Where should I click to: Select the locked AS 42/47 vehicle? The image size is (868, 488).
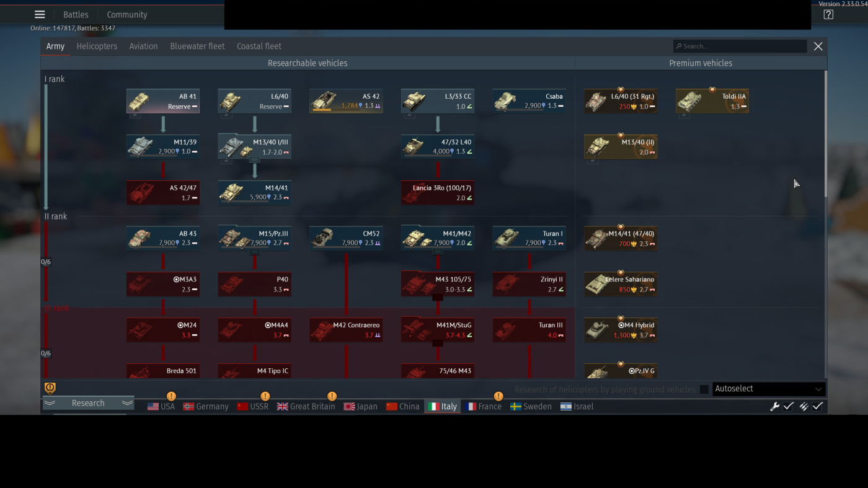click(163, 193)
